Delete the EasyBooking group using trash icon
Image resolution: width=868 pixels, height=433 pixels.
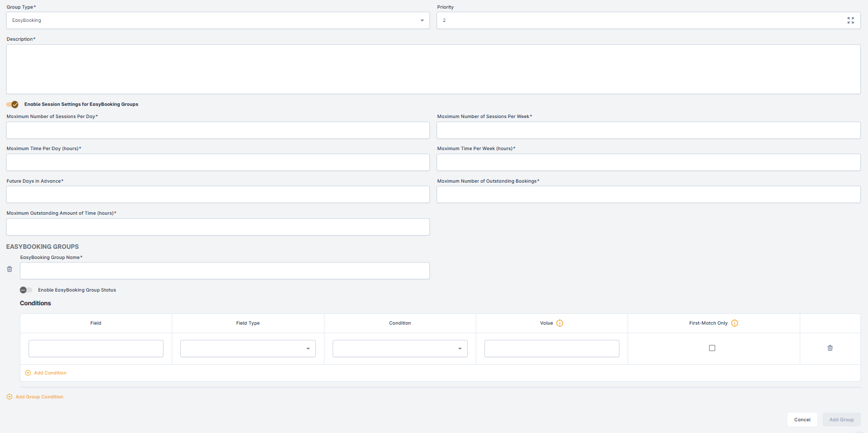click(10, 269)
